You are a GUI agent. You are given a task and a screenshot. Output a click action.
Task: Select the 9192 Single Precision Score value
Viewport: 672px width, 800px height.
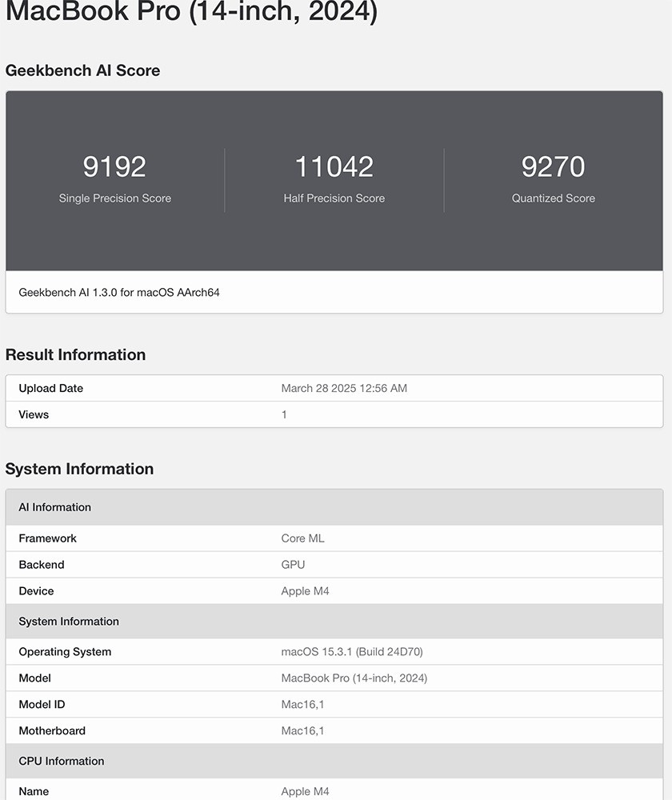pos(114,166)
